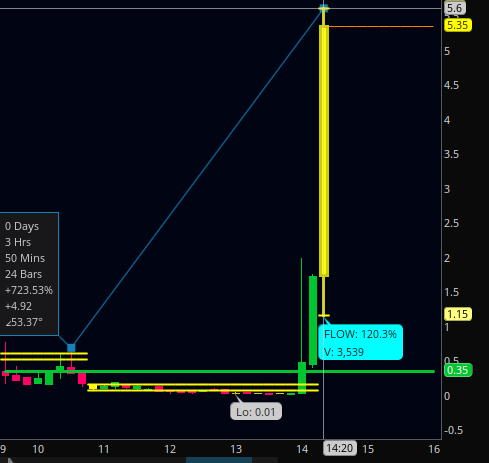Screen dimensions: 489x463
Task: Click the 'FLOW: 120.3%' text in the cyan bubble
Action: [x=360, y=334]
